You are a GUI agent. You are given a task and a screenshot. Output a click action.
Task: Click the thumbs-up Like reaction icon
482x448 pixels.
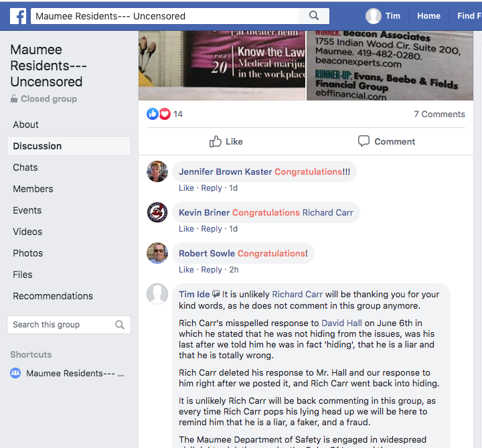(153, 114)
